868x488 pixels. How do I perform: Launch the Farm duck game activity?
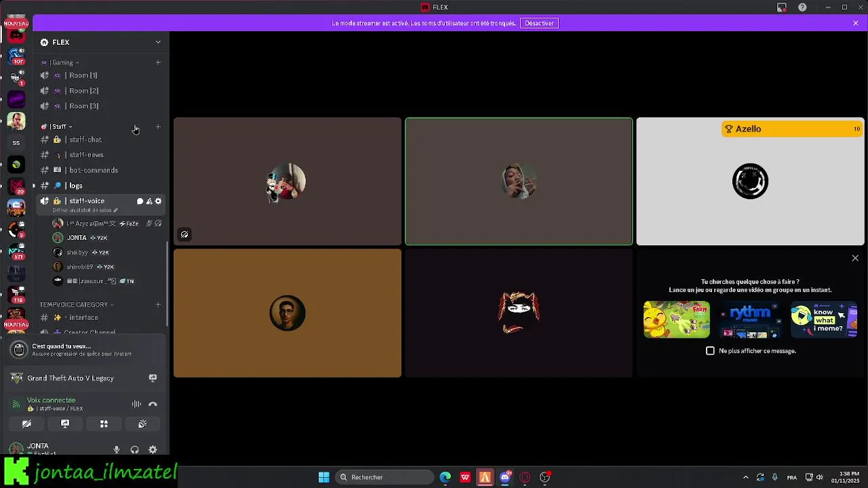click(677, 320)
